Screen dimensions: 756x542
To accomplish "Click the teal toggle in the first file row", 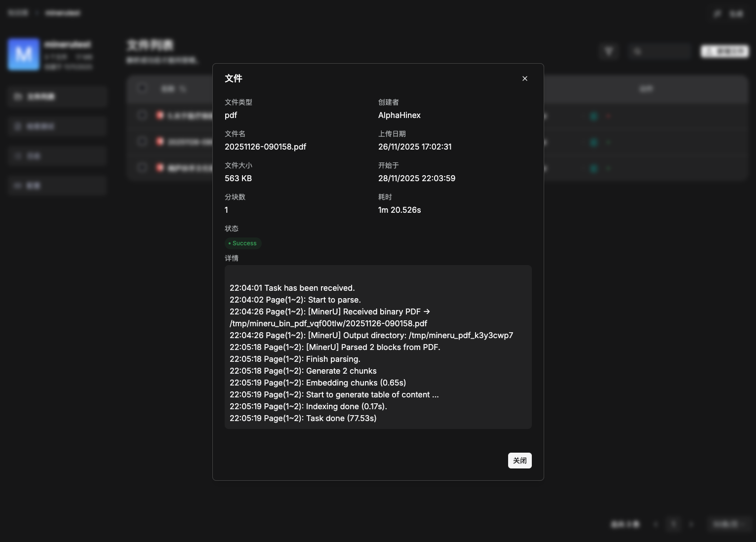I will tap(594, 116).
